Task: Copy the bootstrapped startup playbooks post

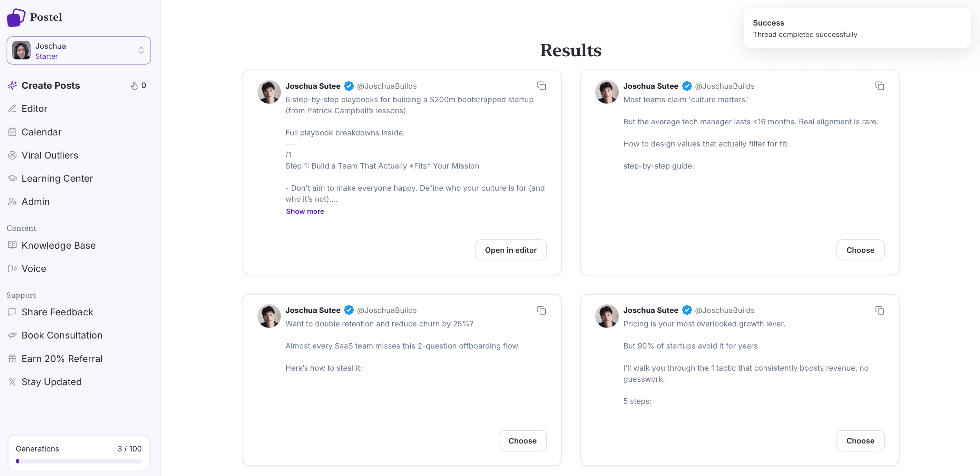Action: (541, 86)
